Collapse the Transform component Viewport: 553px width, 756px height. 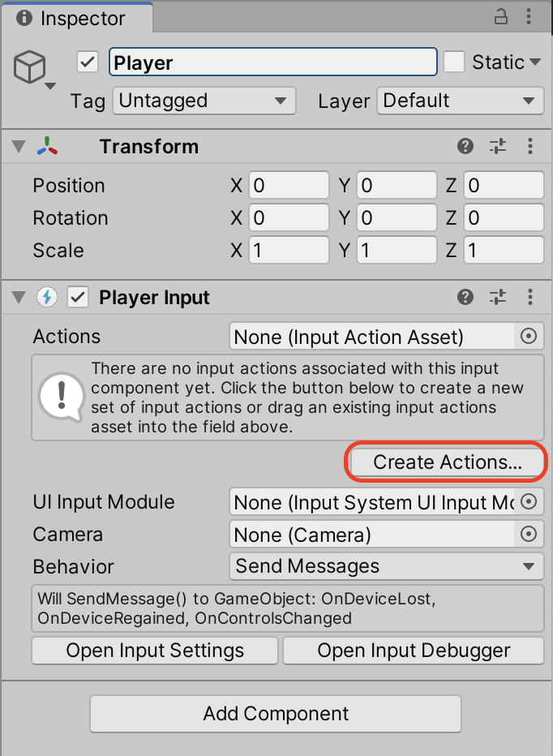18,147
